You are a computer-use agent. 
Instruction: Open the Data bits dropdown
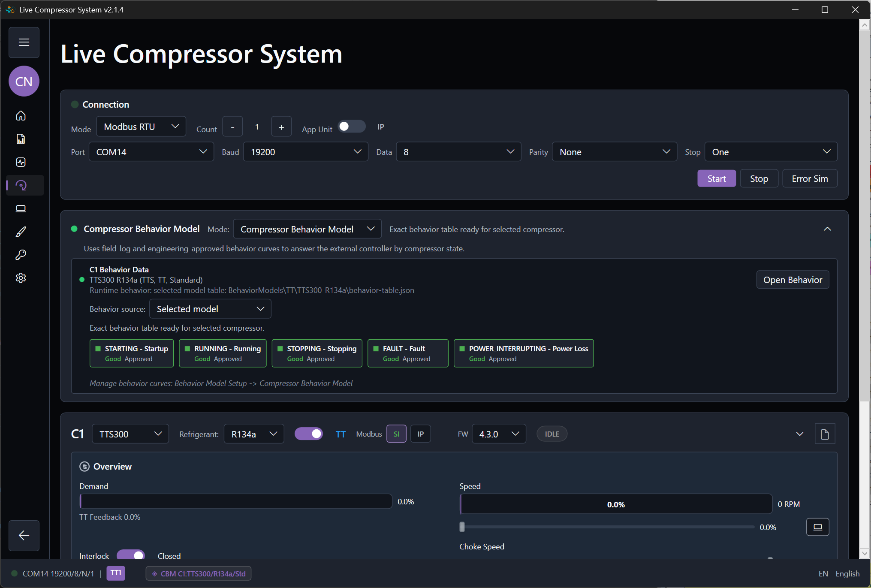[459, 152]
